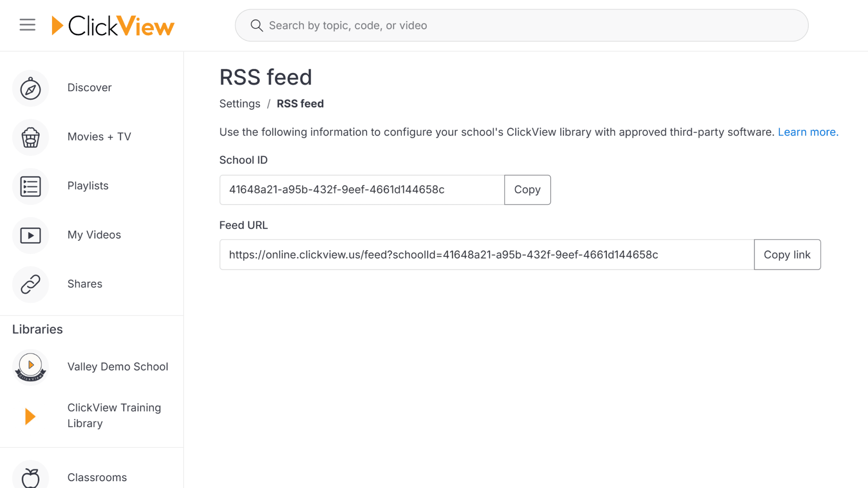Click the Copy link button
Image resolution: width=868 pixels, height=488 pixels.
coord(787,254)
